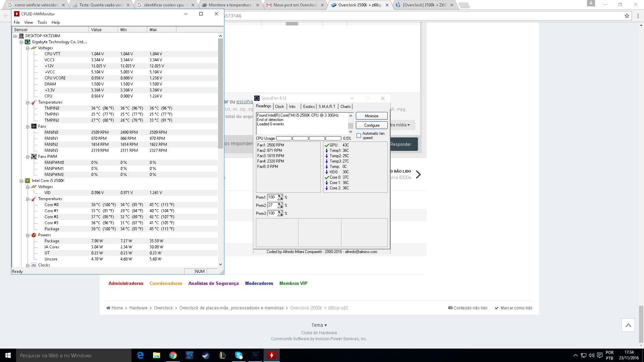This screenshot has width=644, height=362.
Task: Click the HWMonitor title bar lightning icon
Action: tap(17, 14)
